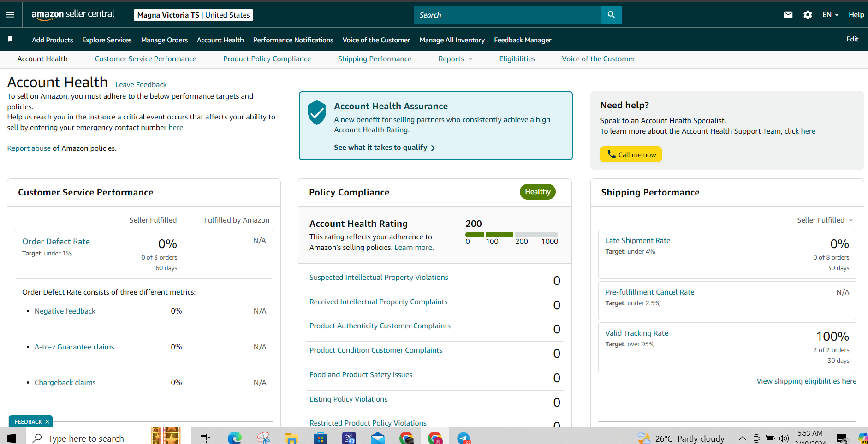
Task: Open File Explorer from the taskbar
Action: tap(291, 438)
